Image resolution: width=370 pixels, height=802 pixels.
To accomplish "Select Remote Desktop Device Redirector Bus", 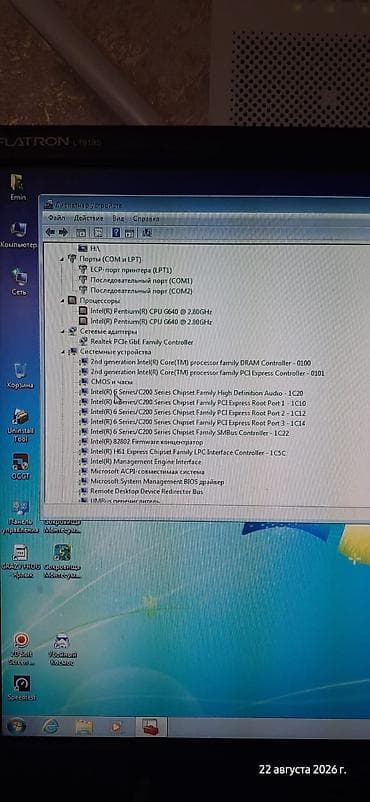I will pyautogui.click(x=146, y=491).
